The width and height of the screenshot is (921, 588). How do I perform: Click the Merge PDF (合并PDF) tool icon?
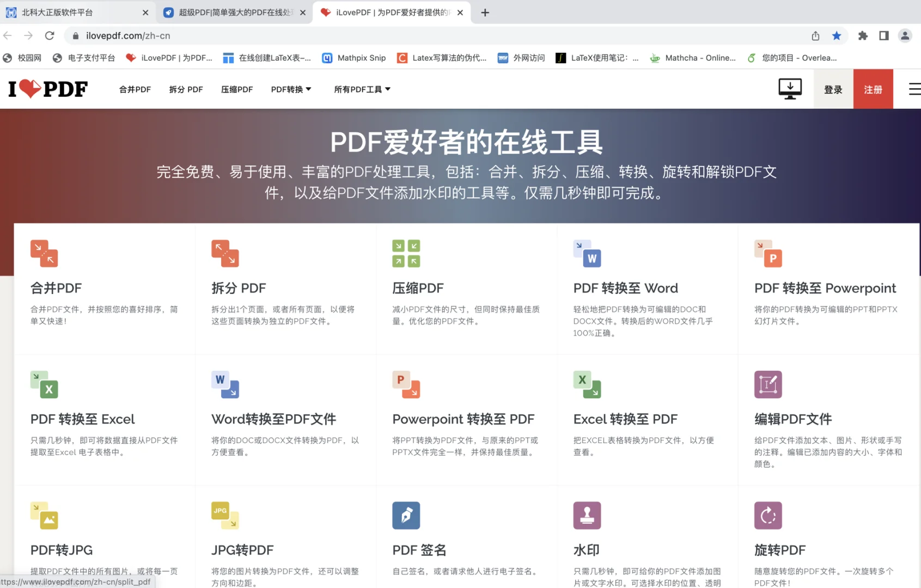tap(44, 253)
